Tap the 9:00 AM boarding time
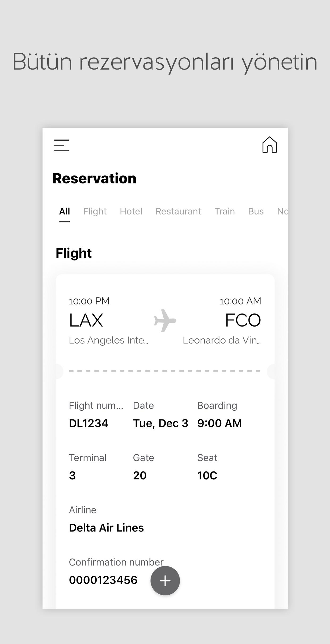Viewport: 330px width, 644px height. [219, 423]
